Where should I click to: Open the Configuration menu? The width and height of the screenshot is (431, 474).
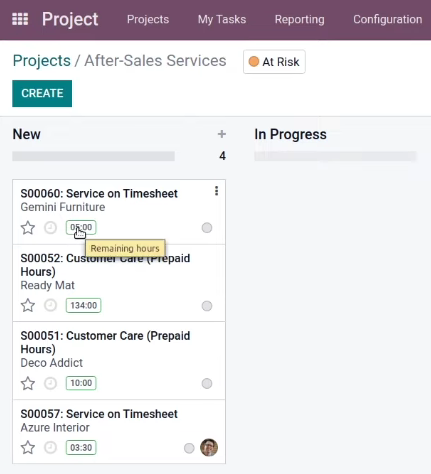point(387,19)
